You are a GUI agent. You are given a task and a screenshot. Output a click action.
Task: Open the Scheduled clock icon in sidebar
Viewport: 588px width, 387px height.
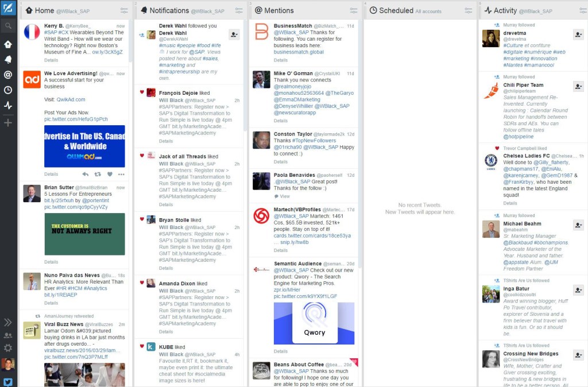tap(8, 90)
